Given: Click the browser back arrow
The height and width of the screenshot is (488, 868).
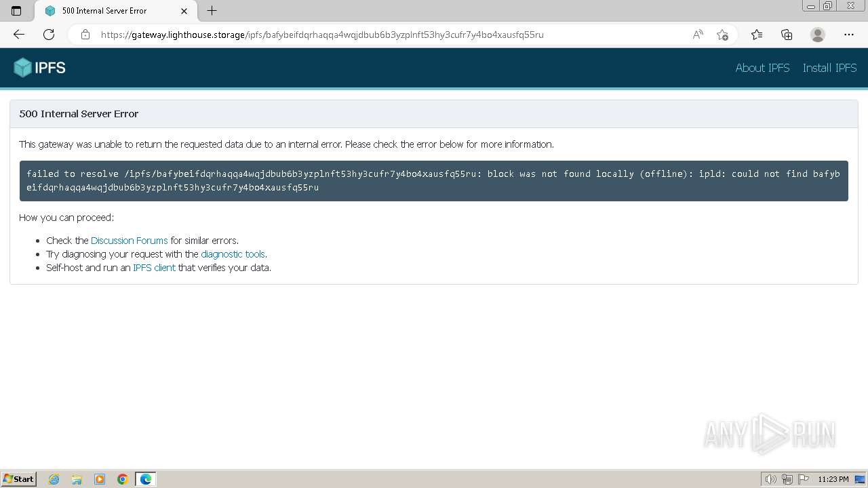Looking at the screenshot, I should (x=19, y=35).
